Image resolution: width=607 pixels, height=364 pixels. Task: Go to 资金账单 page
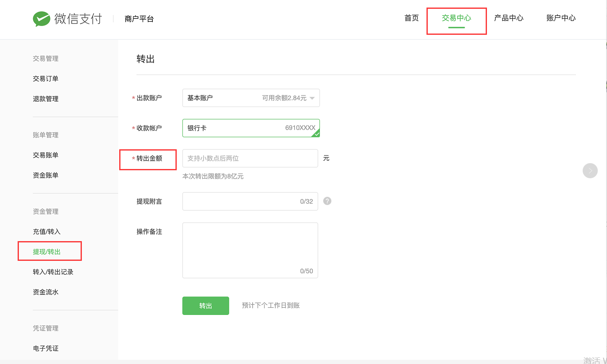tap(46, 175)
